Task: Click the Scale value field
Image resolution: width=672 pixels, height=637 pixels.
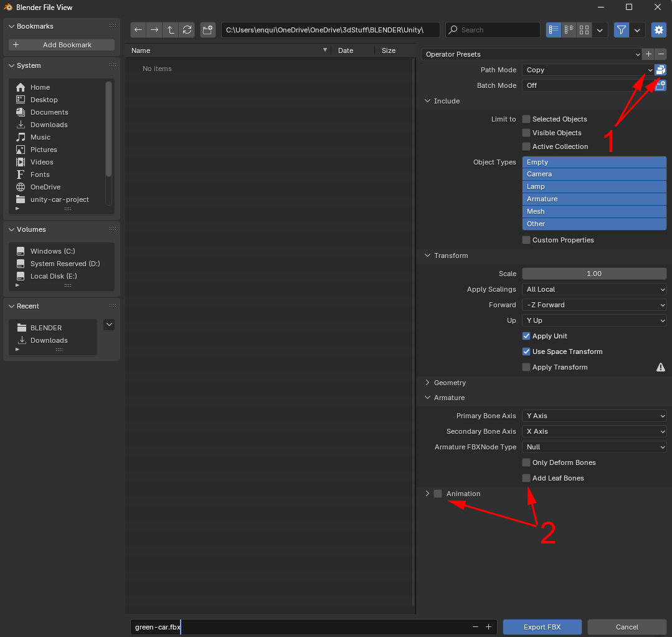Action: pyautogui.click(x=594, y=274)
